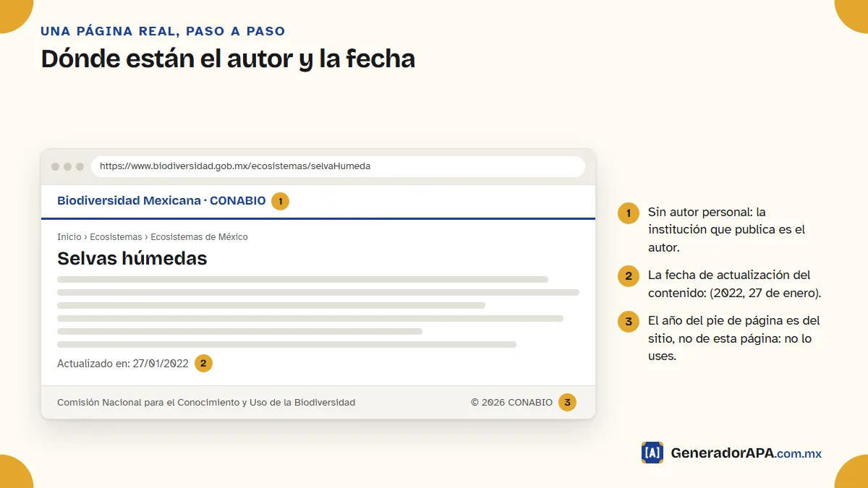This screenshot has height=488, width=868.
Task: Click the Selvas húmedas page heading
Action: pos(132,258)
